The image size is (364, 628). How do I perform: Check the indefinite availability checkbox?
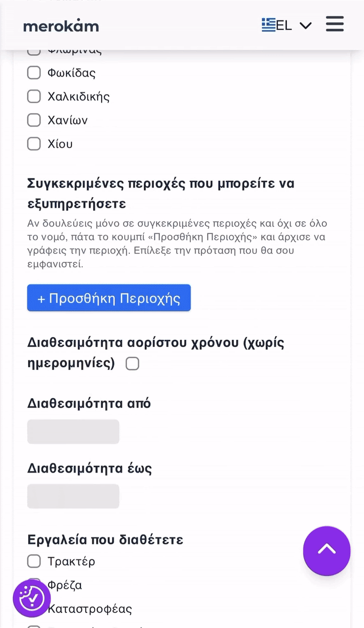point(132,363)
